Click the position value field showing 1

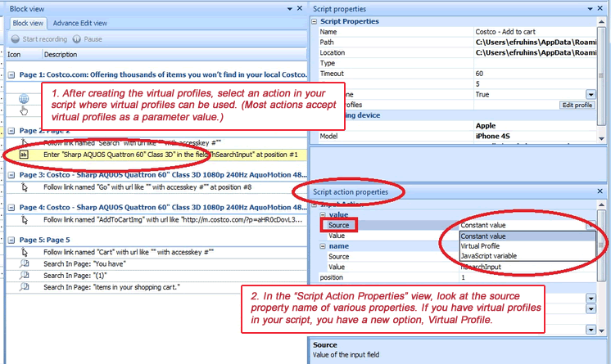click(527, 277)
